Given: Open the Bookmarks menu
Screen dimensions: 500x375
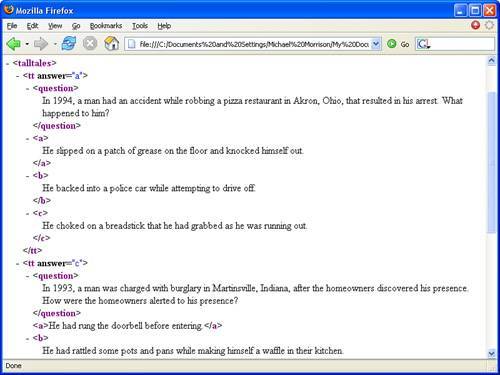Looking at the screenshot, I should (106, 26).
